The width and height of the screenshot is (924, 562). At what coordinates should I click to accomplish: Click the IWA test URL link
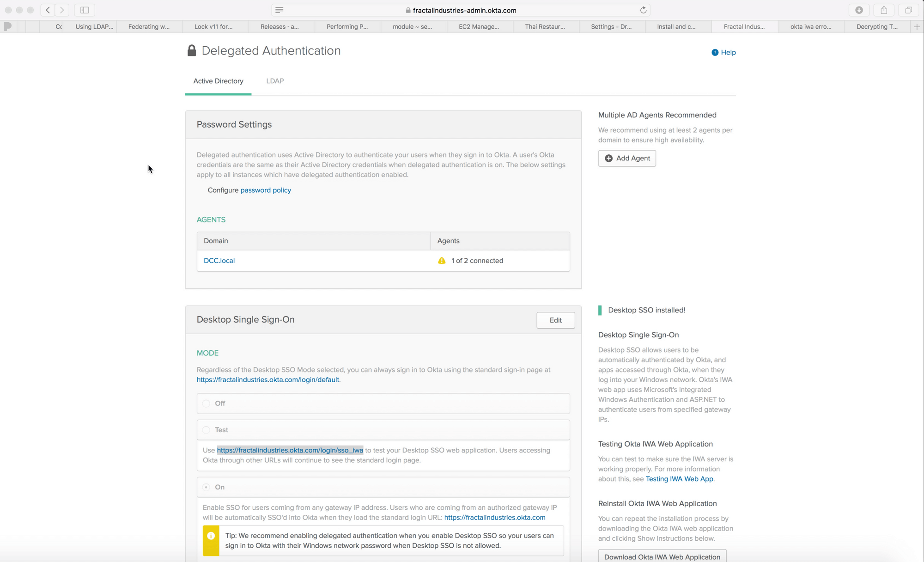[290, 450]
